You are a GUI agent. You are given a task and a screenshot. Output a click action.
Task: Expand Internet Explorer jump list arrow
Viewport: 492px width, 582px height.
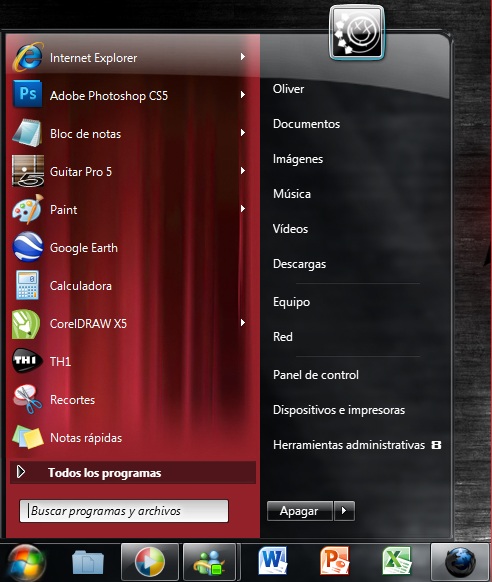coord(243,56)
